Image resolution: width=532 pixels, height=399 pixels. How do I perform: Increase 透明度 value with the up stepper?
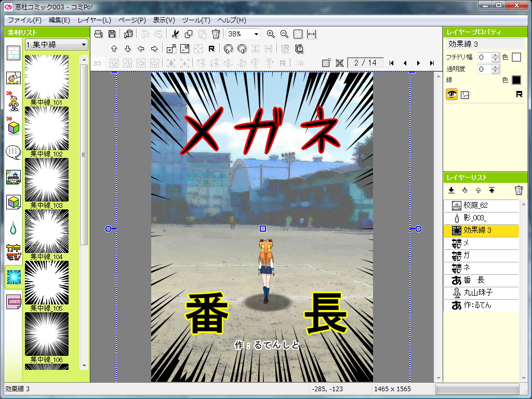pos(495,67)
